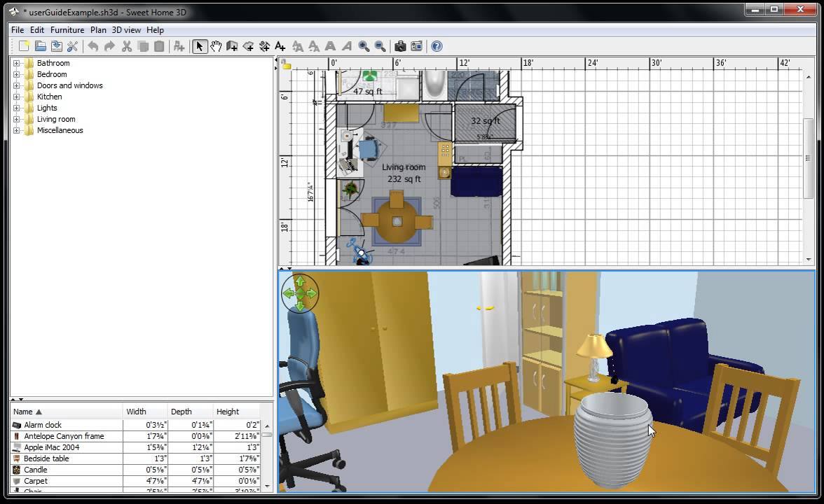The width and height of the screenshot is (824, 504).
Task: Save the home using the save icon
Action: [57, 46]
